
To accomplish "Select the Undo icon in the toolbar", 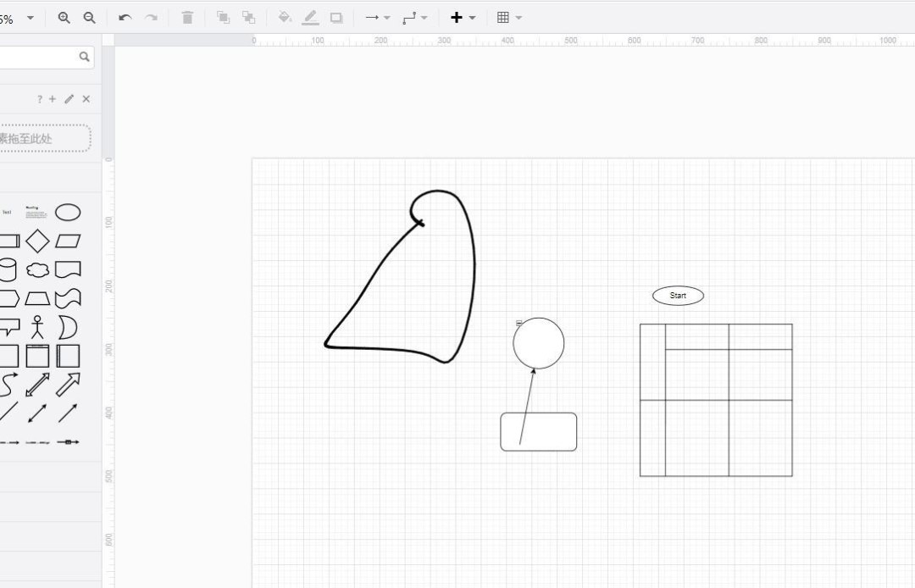I will (125, 17).
